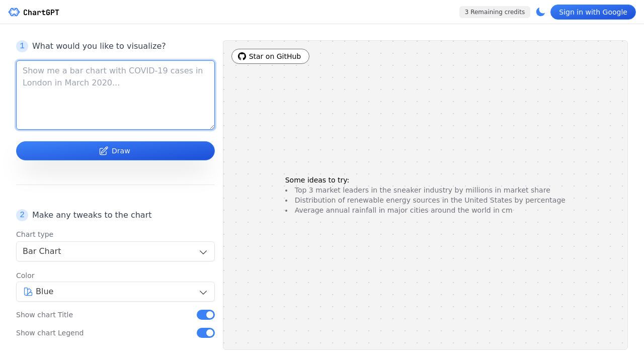Click the Sign in with Google button
644x362 pixels.
coord(593,12)
